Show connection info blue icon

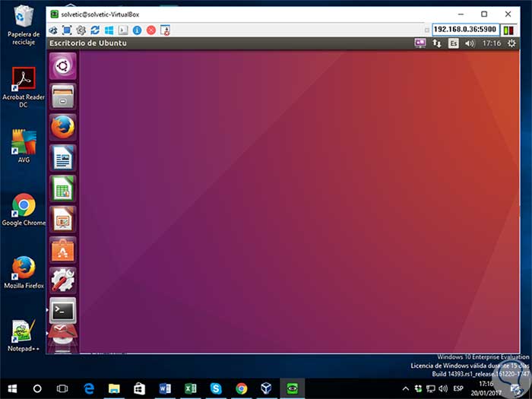coord(137,30)
